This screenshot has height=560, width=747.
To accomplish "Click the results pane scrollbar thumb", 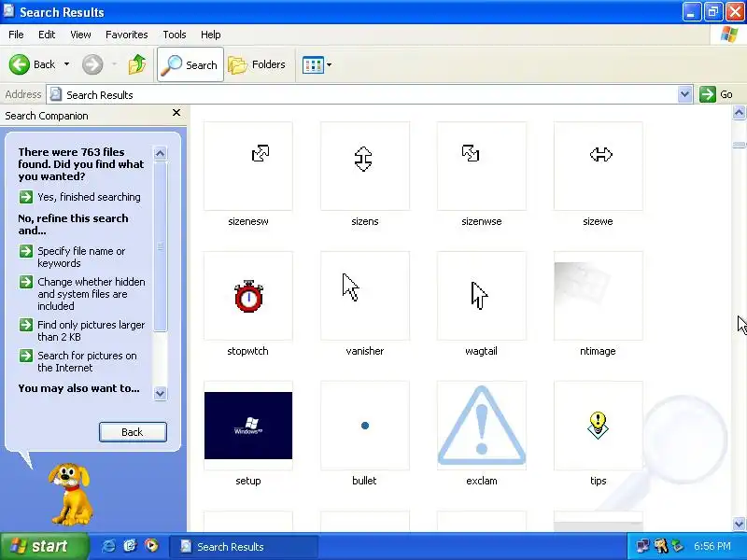I will click(739, 146).
